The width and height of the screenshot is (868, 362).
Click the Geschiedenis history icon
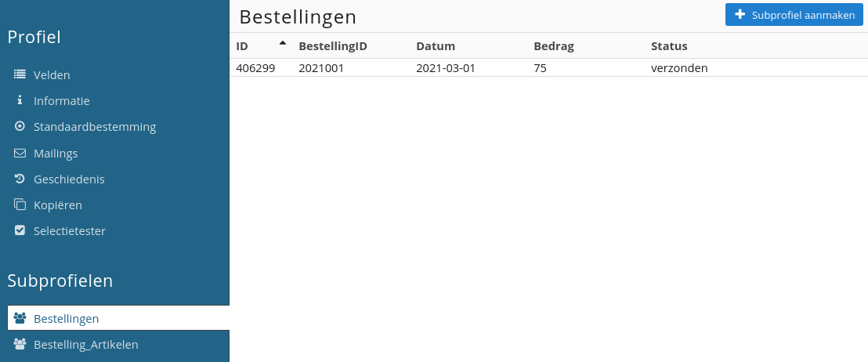[20, 179]
